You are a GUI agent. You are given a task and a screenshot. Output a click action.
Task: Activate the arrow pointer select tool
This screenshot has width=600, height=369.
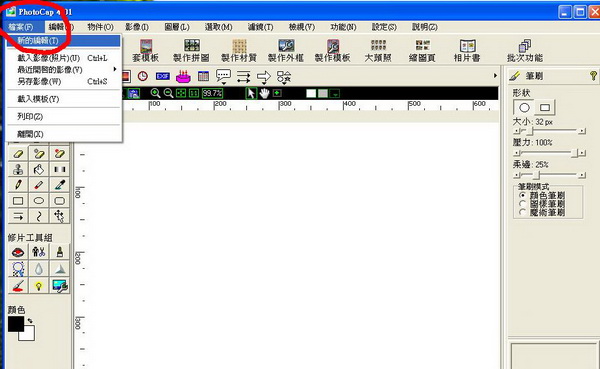pyautogui.click(x=251, y=93)
